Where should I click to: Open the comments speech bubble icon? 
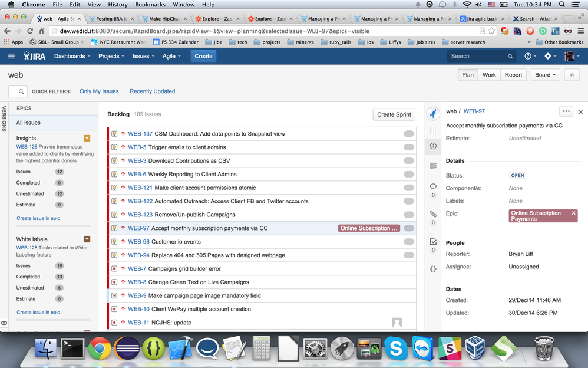click(x=433, y=186)
